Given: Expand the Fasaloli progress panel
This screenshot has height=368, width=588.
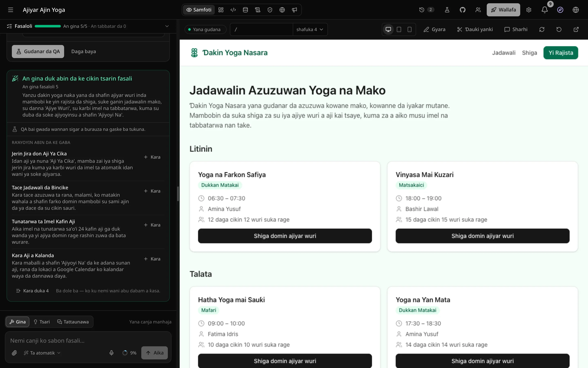Looking at the screenshot, I should (167, 26).
